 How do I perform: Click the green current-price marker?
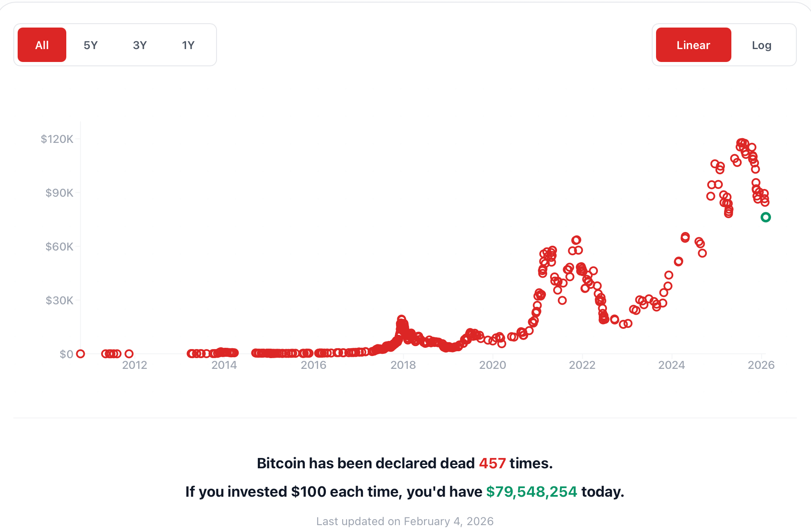[x=765, y=217]
